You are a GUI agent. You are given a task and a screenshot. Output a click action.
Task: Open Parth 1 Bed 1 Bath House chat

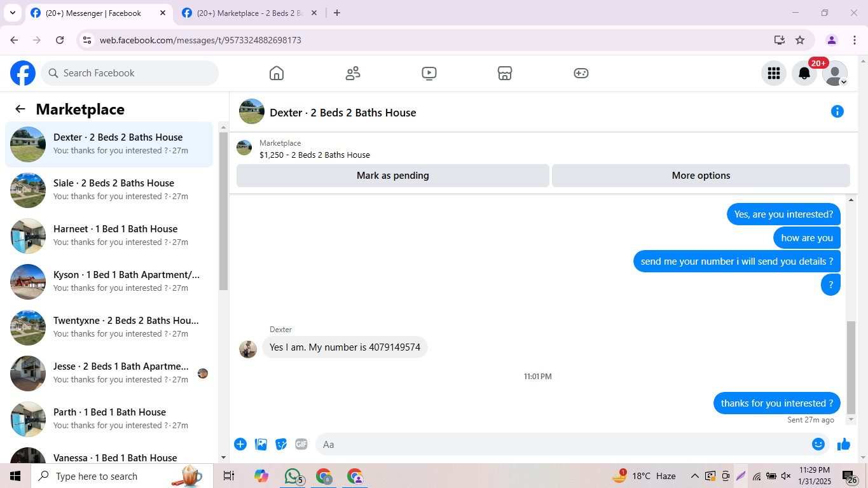[x=109, y=419]
